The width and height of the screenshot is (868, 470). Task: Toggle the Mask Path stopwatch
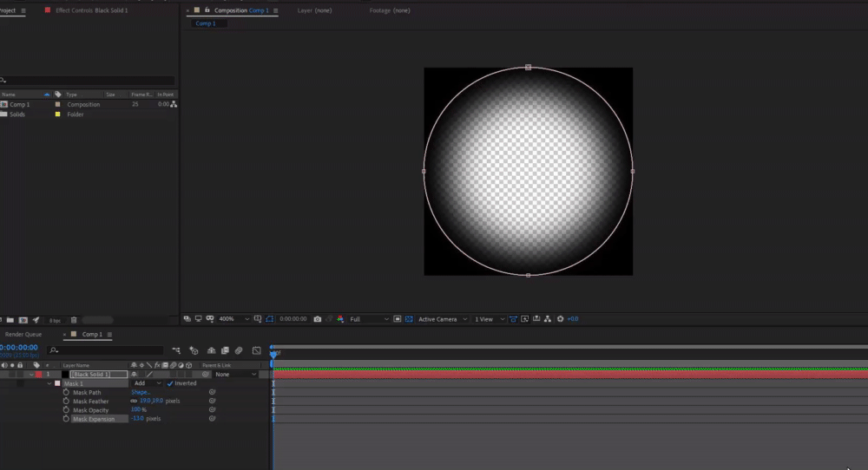(66, 393)
